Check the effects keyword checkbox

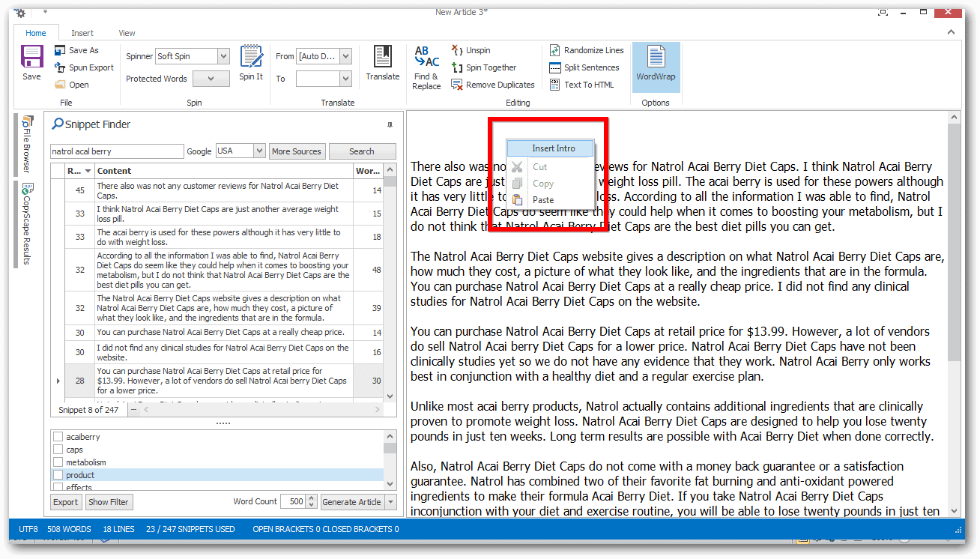click(58, 487)
